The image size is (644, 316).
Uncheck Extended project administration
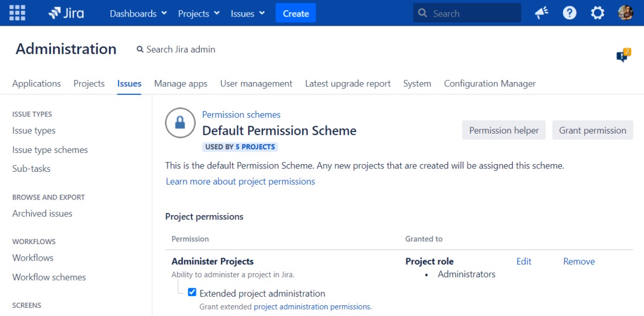click(192, 292)
